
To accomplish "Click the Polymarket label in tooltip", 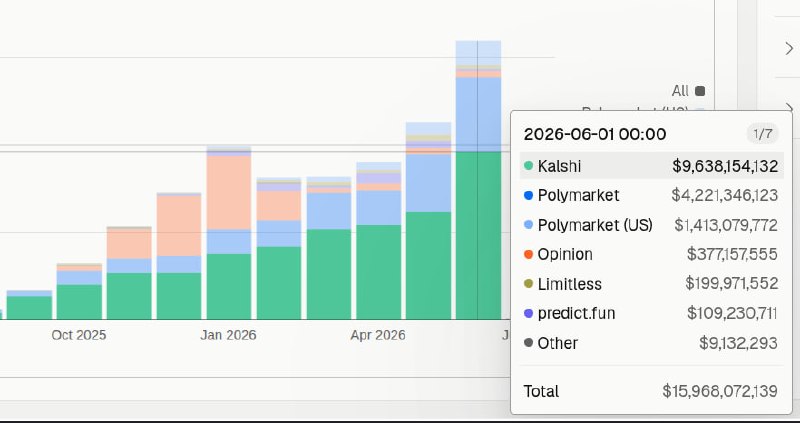I will click(579, 195).
